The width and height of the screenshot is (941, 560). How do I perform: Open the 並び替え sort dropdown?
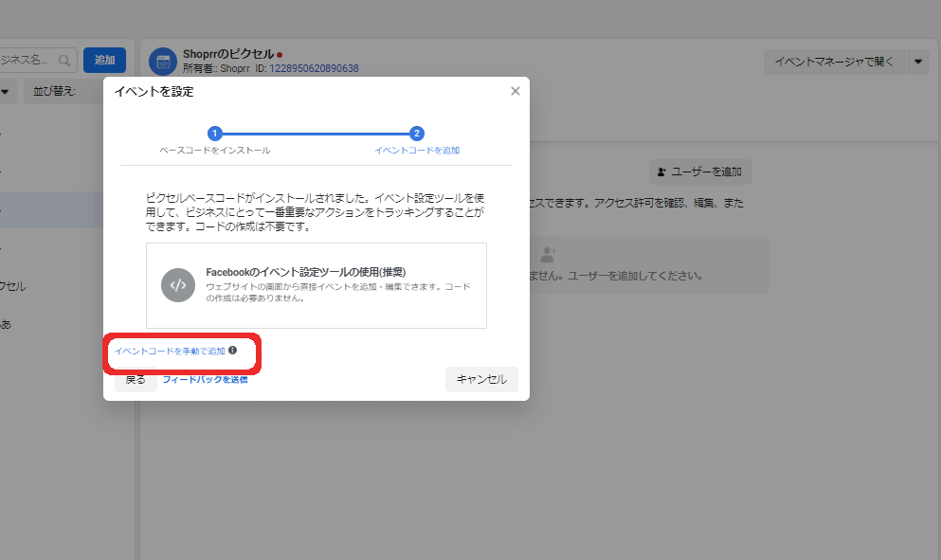click(63, 91)
